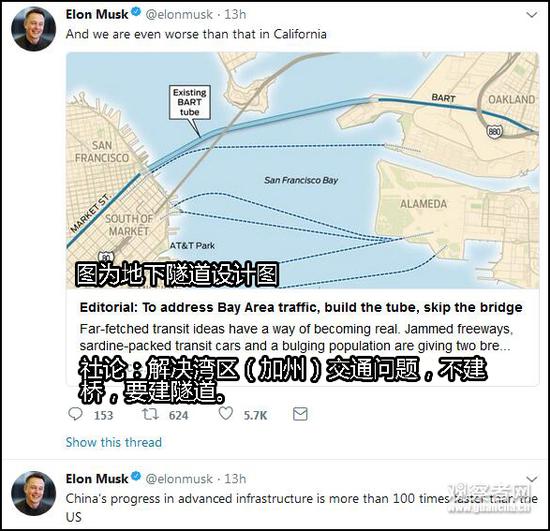Click Show this thread link
The image size is (550, 531).
click(114, 442)
